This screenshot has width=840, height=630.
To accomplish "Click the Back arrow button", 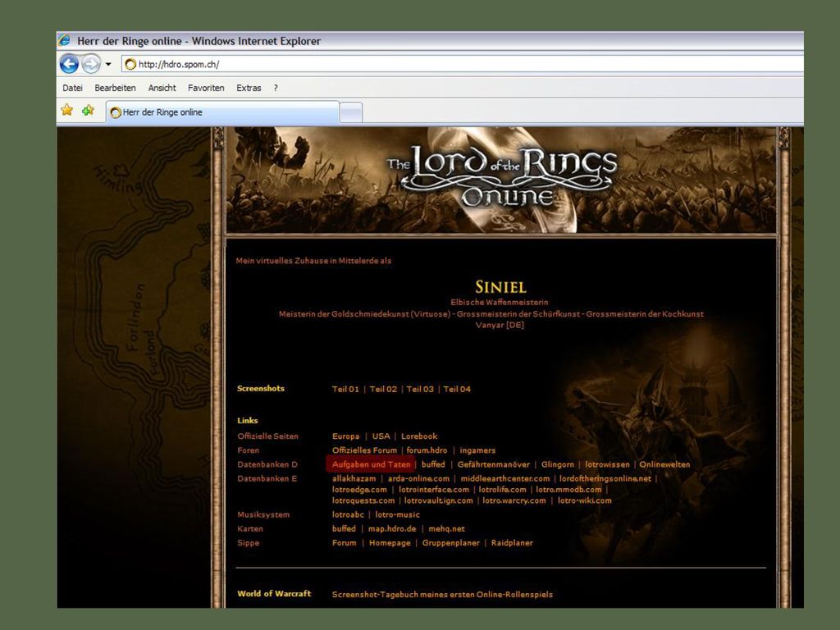I will point(69,64).
